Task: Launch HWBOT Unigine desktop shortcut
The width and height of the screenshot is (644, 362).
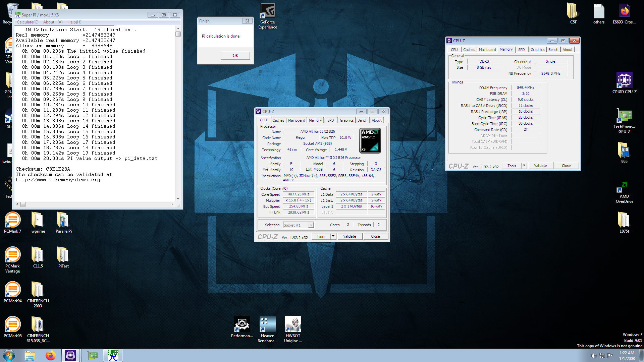Action: [293, 329]
